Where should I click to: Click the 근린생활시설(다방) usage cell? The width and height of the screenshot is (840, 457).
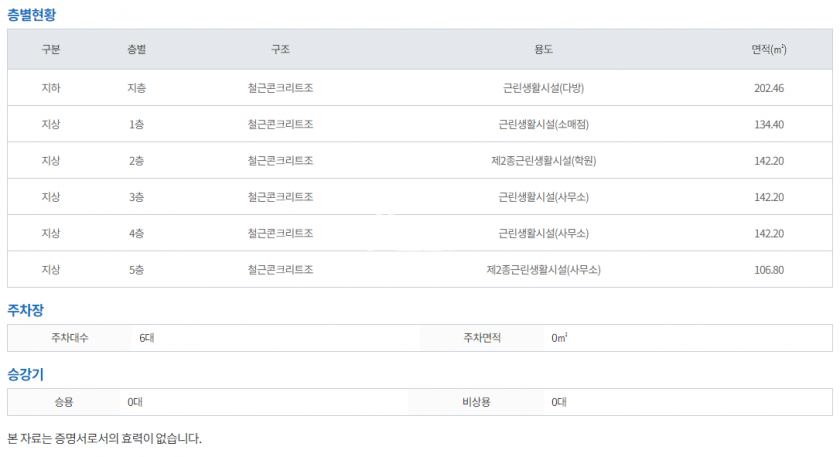[543, 88]
